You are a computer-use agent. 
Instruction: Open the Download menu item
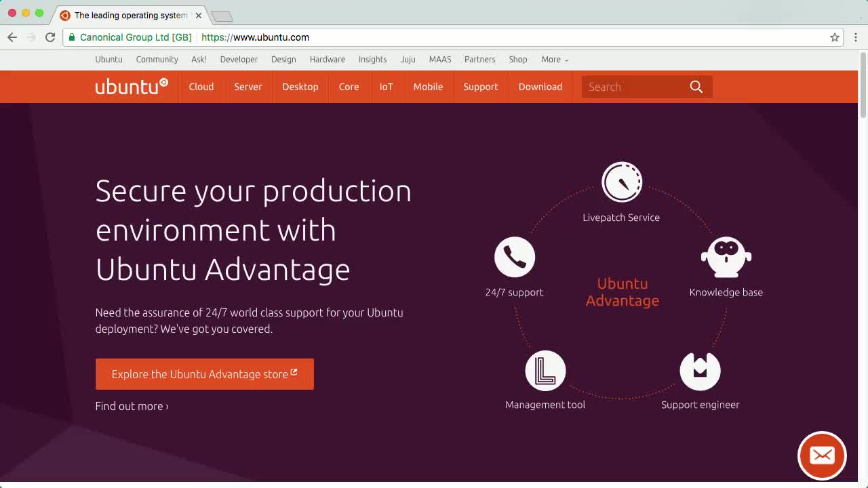click(x=540, y=87)
